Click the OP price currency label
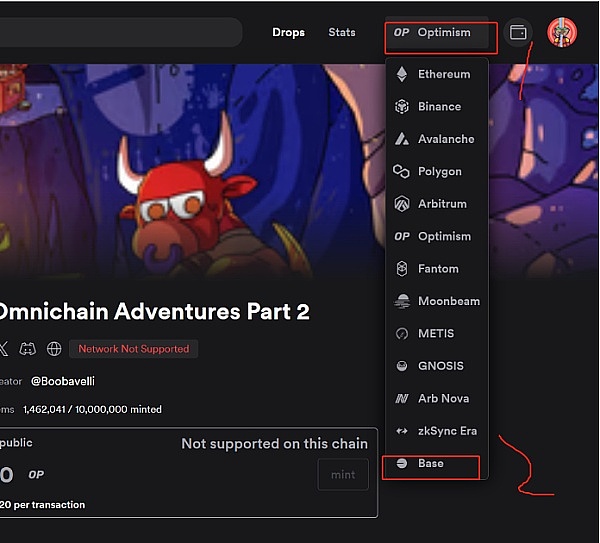 coord(36,475)
